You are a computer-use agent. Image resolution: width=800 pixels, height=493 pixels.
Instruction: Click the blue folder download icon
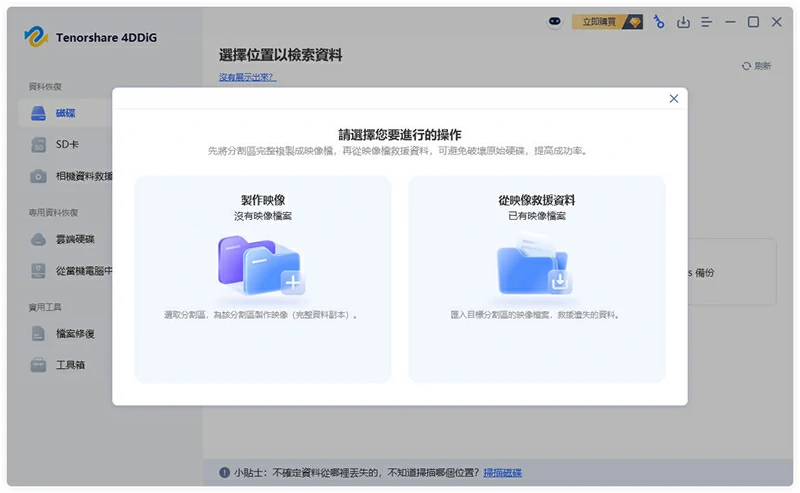pos(535,264)
